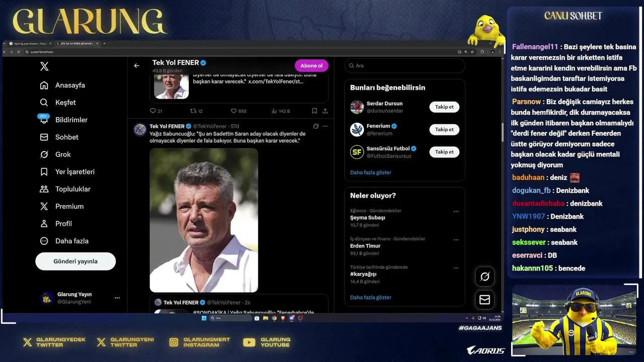
Task: Click the like heart icon with 893
Action: [x=233, y=111]
